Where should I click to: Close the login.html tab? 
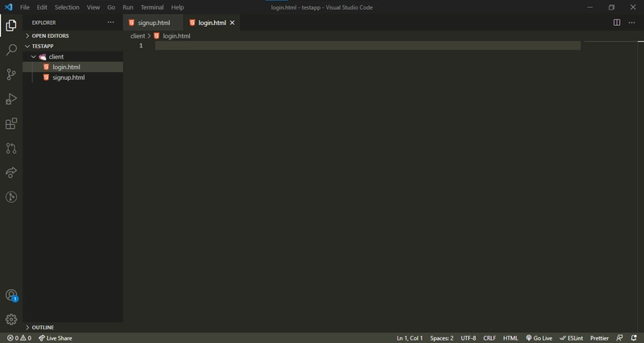click(232, 23)
